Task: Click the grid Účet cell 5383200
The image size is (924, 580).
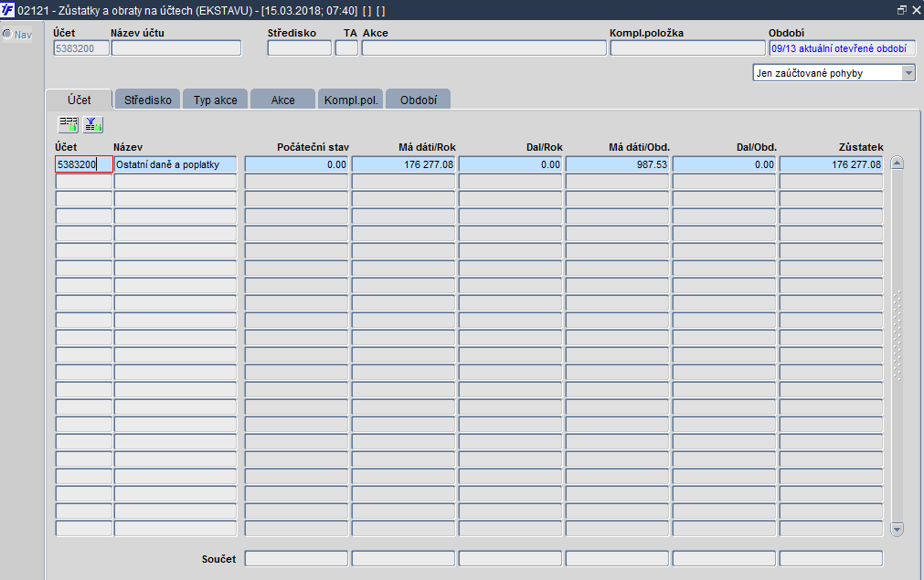Action: tap(84, 164)
